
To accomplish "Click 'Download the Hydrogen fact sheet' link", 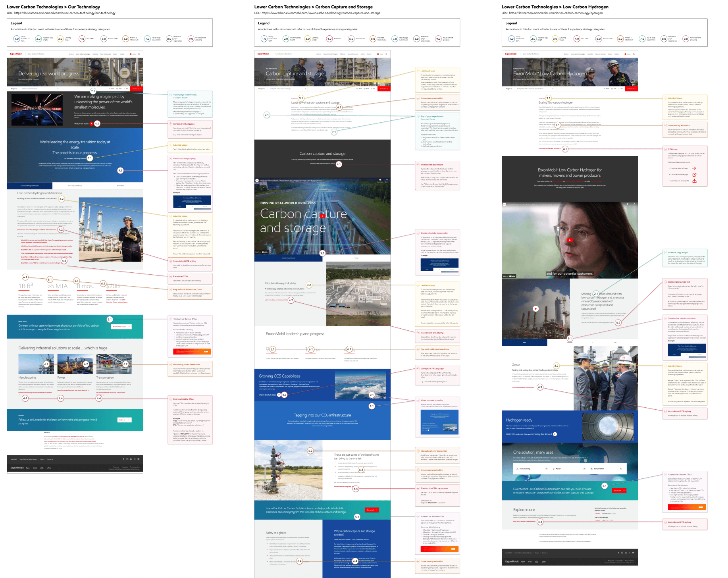I will click(x=549, y=148).
